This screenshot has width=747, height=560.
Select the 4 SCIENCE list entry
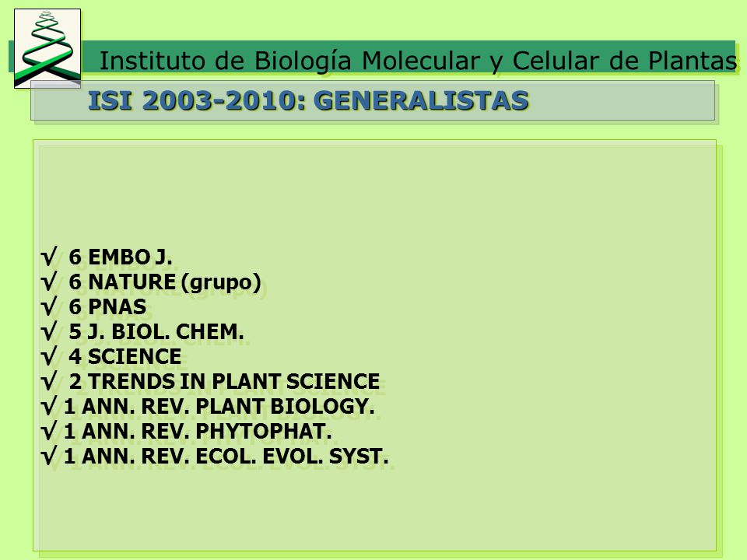[124, 357]
